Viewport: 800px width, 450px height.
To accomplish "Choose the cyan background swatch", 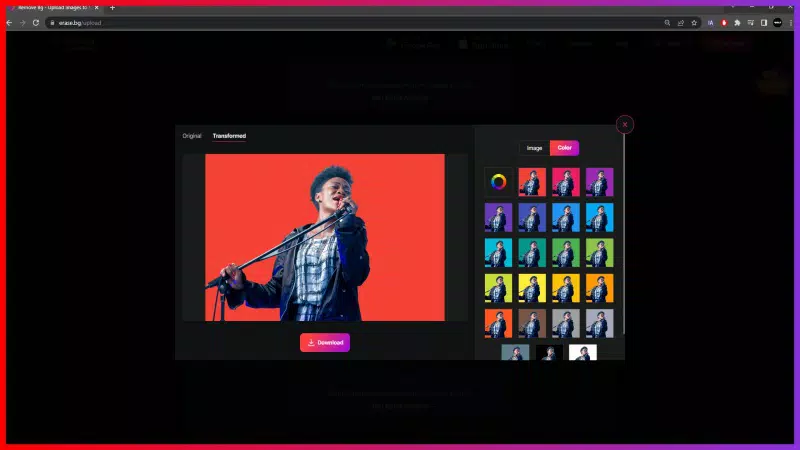I will coord(498,253).
